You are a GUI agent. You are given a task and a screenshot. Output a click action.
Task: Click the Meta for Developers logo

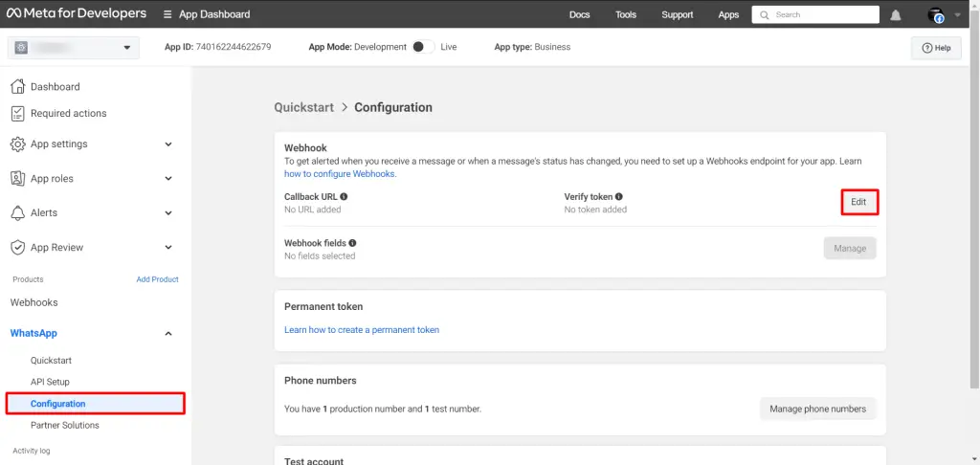point(77,13)
